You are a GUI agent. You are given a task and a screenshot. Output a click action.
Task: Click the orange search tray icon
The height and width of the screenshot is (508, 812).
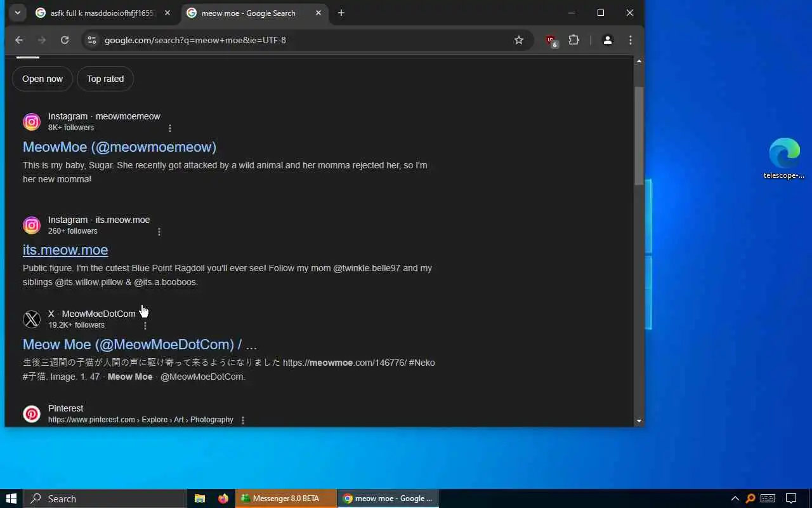tap(750, 498)
